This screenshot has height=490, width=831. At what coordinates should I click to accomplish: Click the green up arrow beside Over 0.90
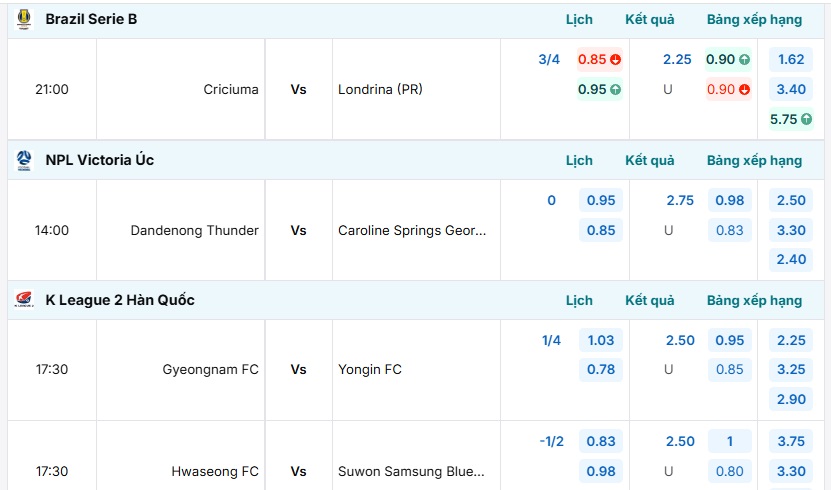pos(745,59)
